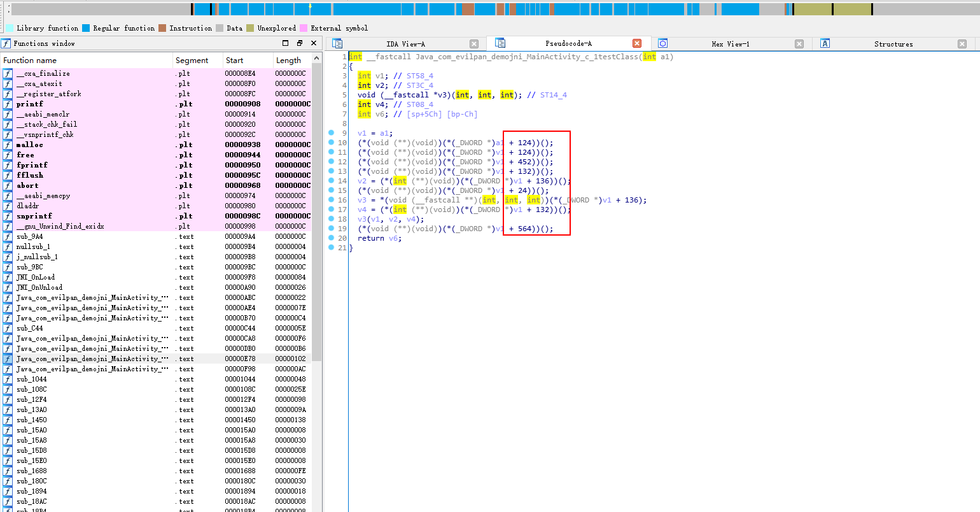The height and width of the screenshot is (512, 980).
Task: Select the __stack_chk_fail function row
Action: pyautogui.click(x=157, y=124)
